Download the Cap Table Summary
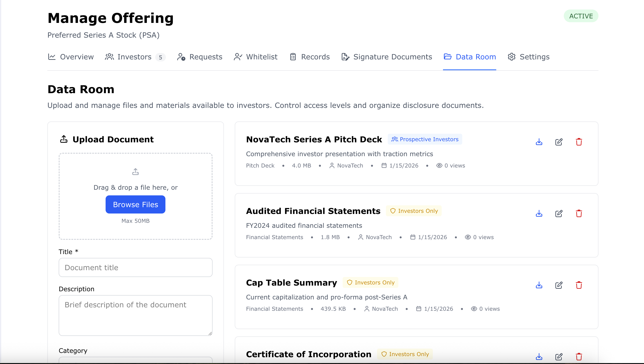644x364 pixels. [539, 285]
